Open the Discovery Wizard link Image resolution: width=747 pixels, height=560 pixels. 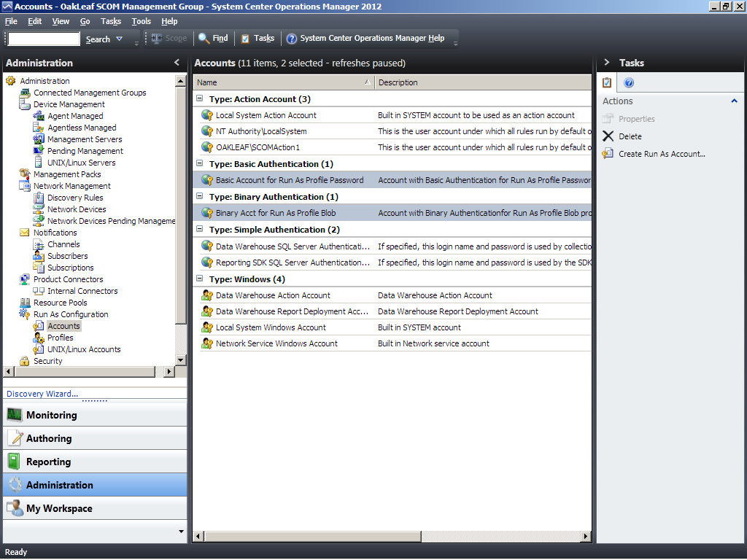point(42,394)
